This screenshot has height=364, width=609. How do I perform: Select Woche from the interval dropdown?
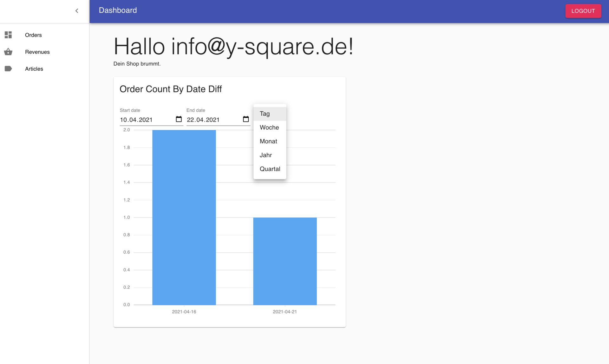pos(269,127)
